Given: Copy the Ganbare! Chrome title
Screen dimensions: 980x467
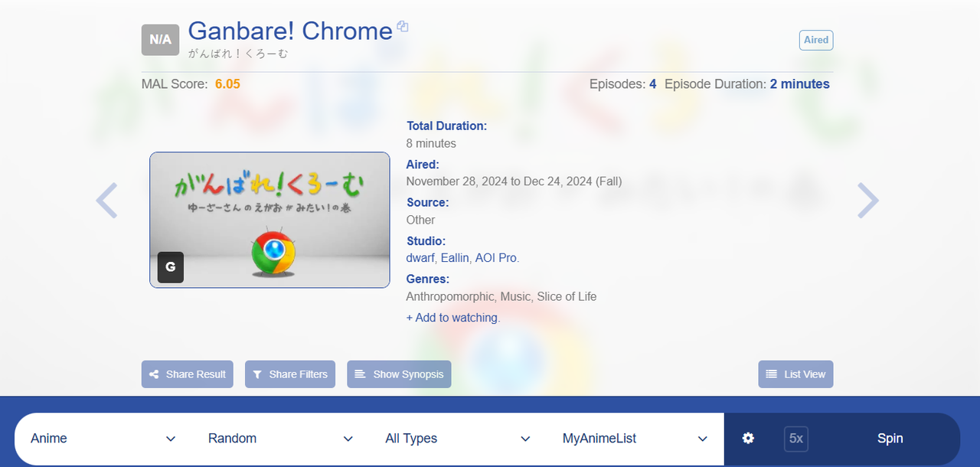Looking at the screenshot, I should tap(403, 27).
